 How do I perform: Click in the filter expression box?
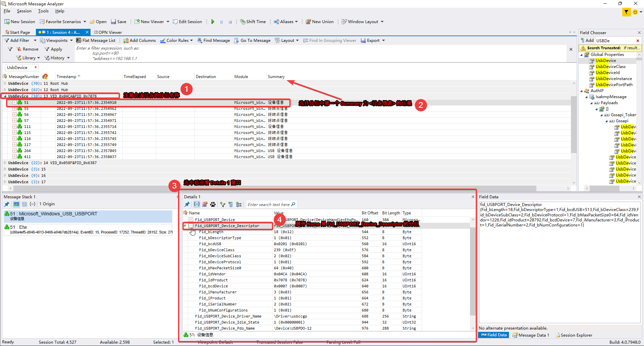pos(320,54)
